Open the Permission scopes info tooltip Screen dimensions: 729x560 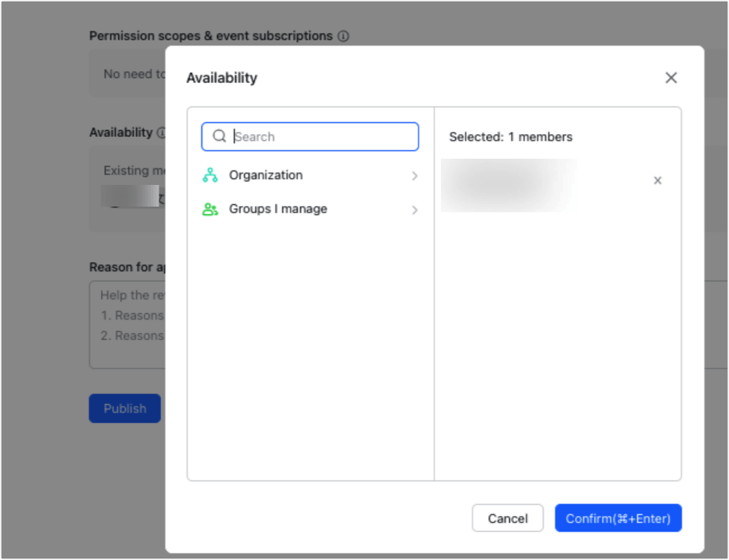344,36
